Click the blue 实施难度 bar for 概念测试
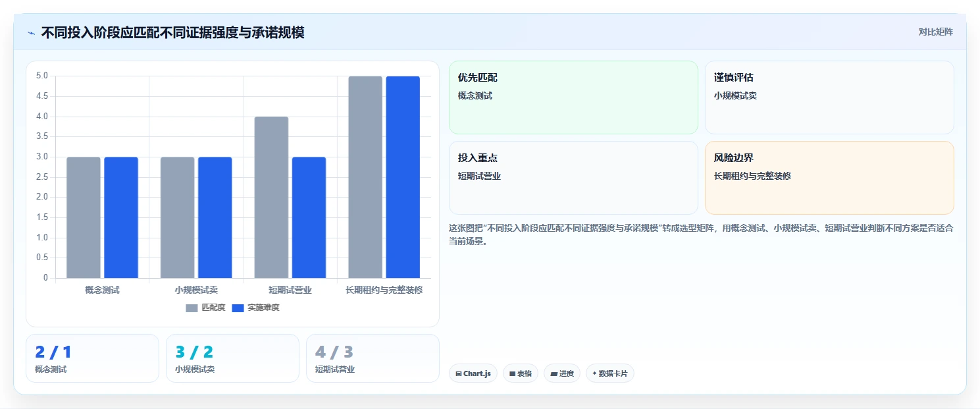This screenshot has height=409, width=980. point(121,217)
